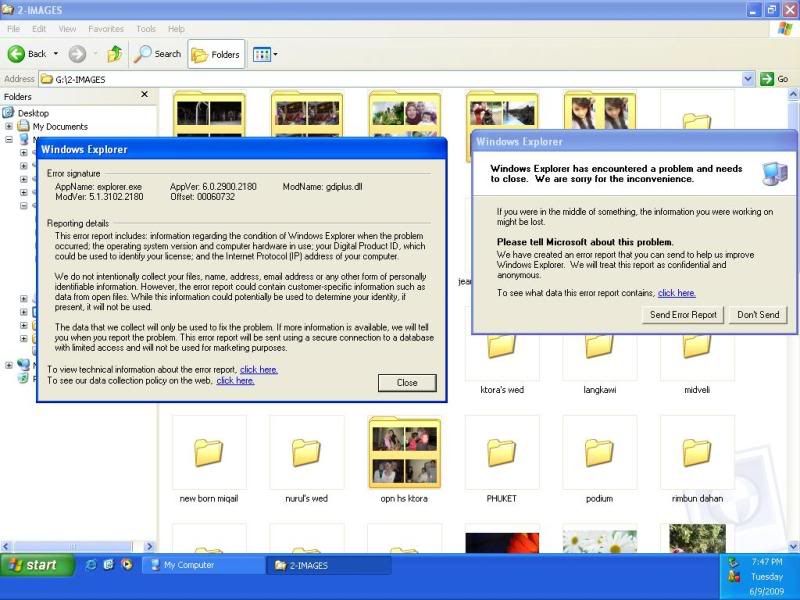Select the Recycle Bin icon in the tree
Viewport: 800px width, 600px height.
coord(23,378)
